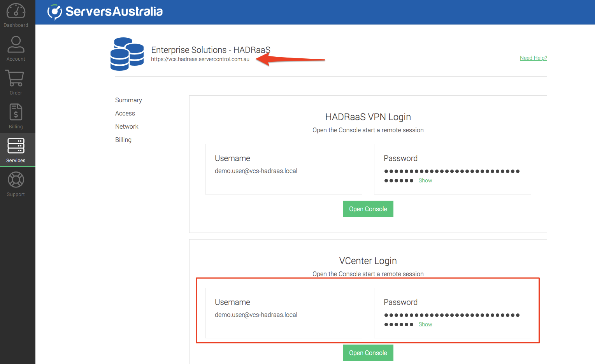Click the VPN username demo.user@vcs-hadraas.local
The width and height of the screenshot is (595, 364).
click(x=256, y=171)
